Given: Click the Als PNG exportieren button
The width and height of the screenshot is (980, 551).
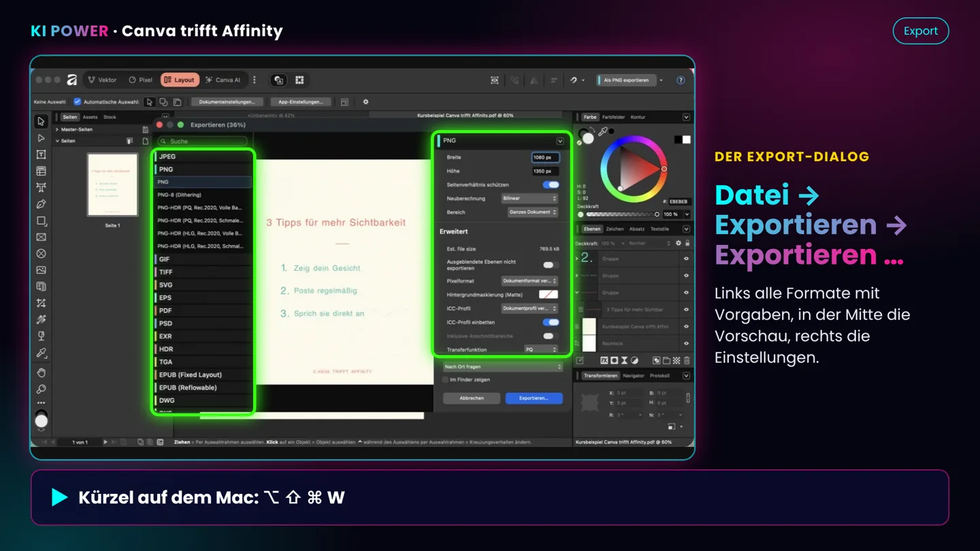Looking at the screenshot, I should [x=627, y=80].
